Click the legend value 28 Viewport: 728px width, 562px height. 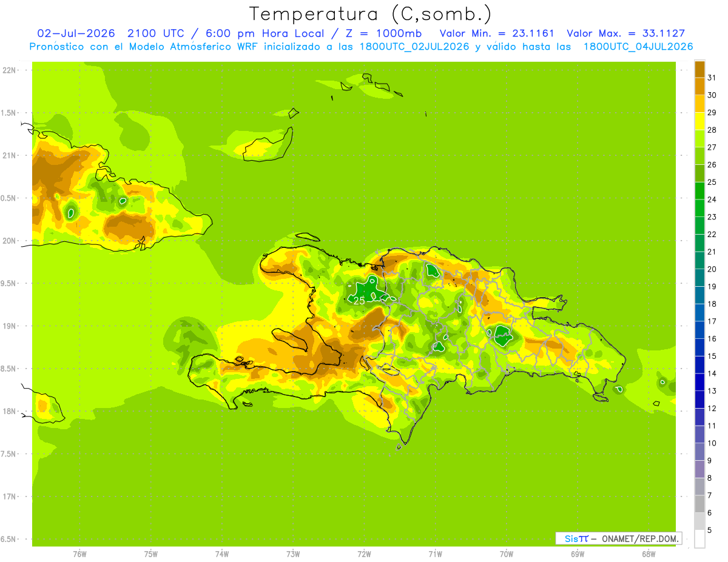tap(712, 130)
